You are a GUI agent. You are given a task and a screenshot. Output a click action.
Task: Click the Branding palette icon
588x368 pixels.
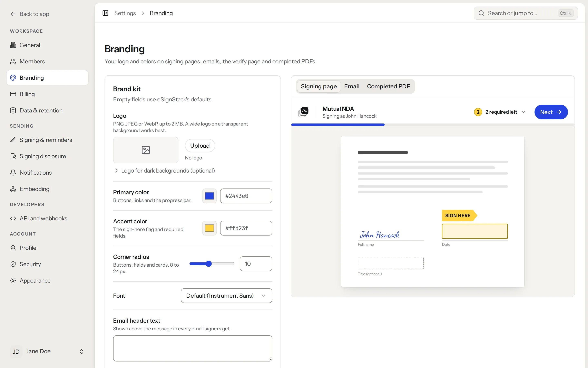13,78
